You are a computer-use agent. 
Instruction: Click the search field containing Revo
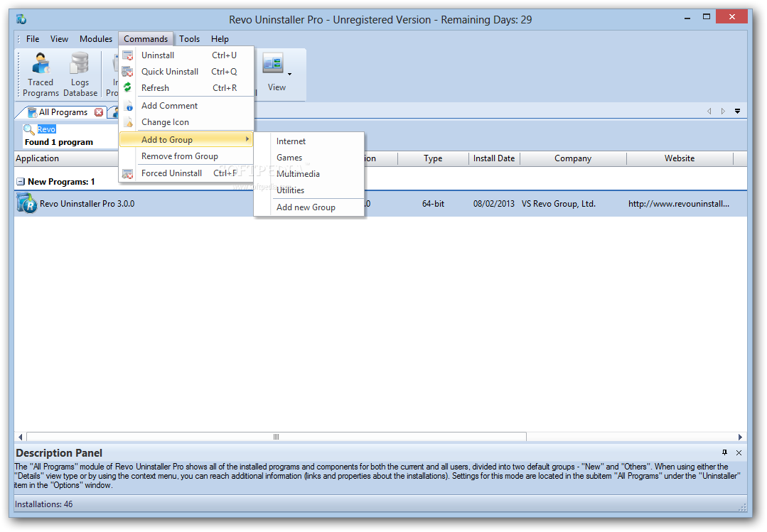click(70, 129)
